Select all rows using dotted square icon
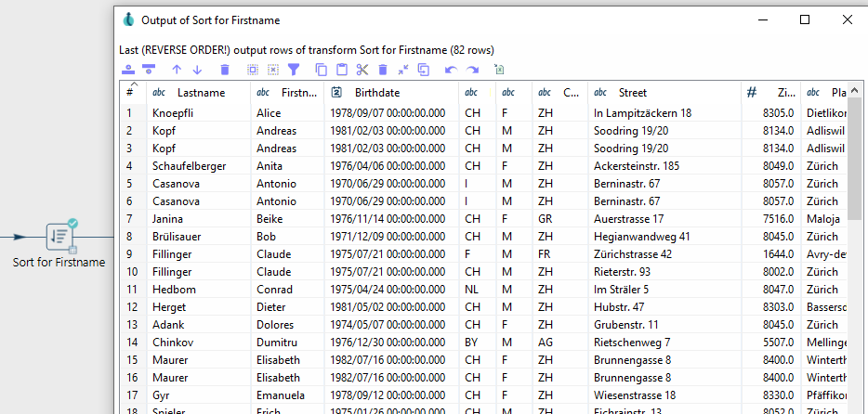Screen dimensions: 868x414 [x=253, y=70]
